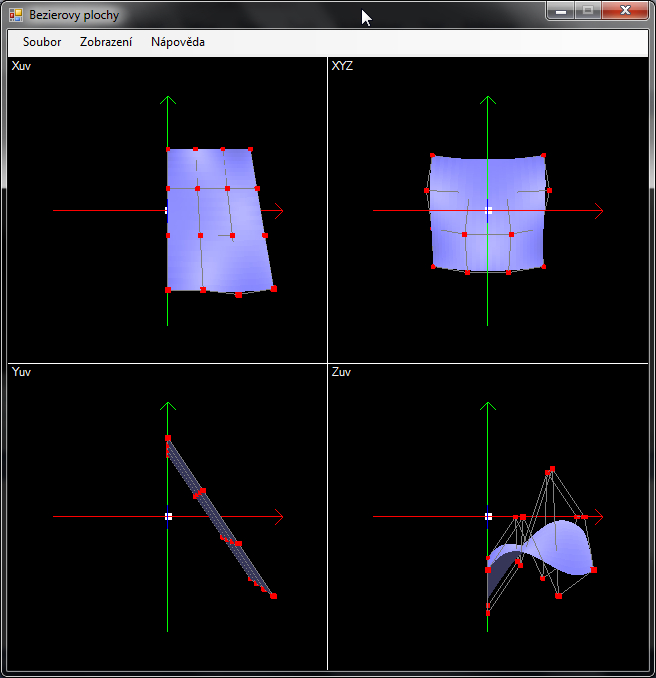Minimize the Bezierovy plochy window

coord(562,11)
